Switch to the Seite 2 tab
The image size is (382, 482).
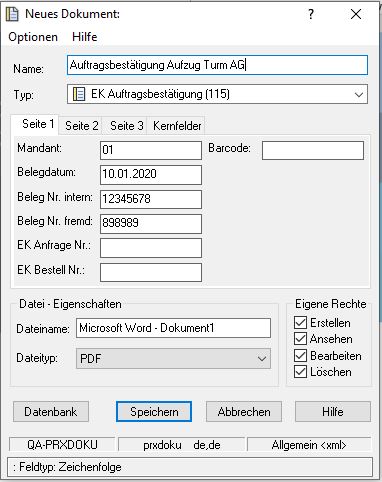click(81, 126)
